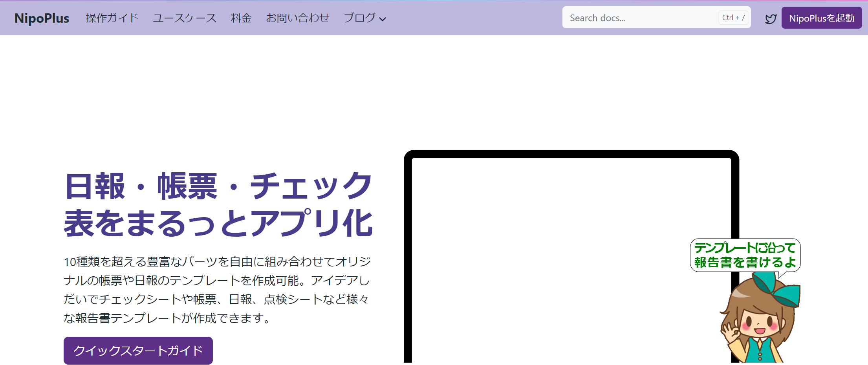Click the 10種類を超える description paragraph
This screenshot has height=365, width=868.
coord(217,290)
